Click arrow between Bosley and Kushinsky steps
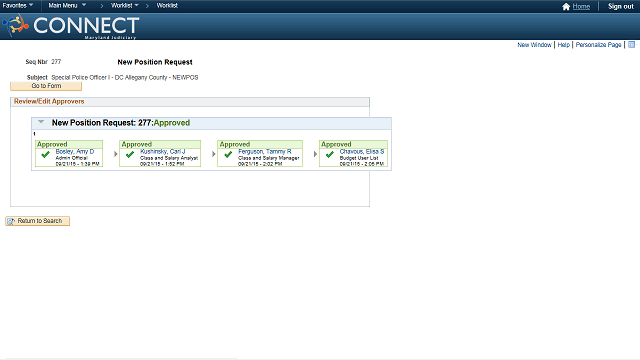This screenshot has height=360, width=640. point(116,154)
